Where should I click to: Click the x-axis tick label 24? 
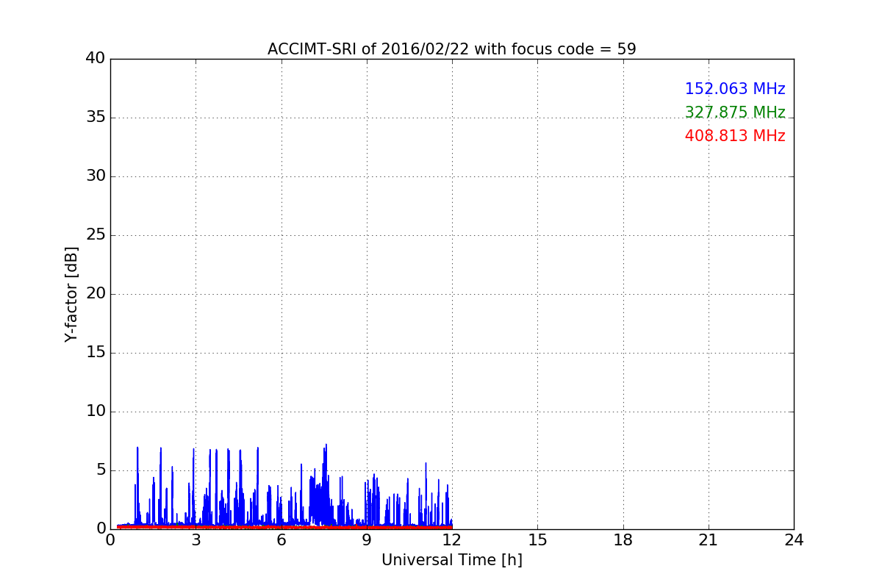point(794,540)
